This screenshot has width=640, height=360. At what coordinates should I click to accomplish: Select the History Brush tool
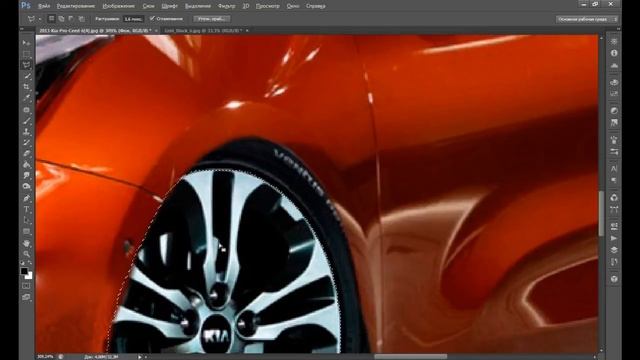tap(27, 143)
